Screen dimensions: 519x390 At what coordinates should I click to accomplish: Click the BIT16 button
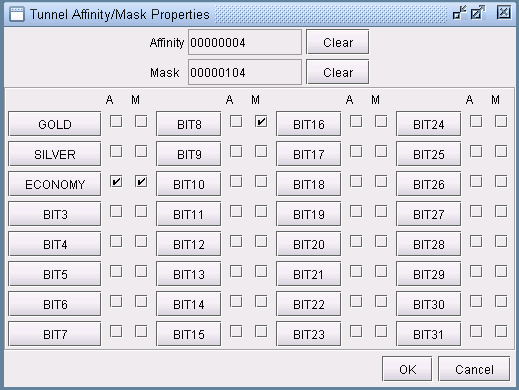[x=309, y=124]
